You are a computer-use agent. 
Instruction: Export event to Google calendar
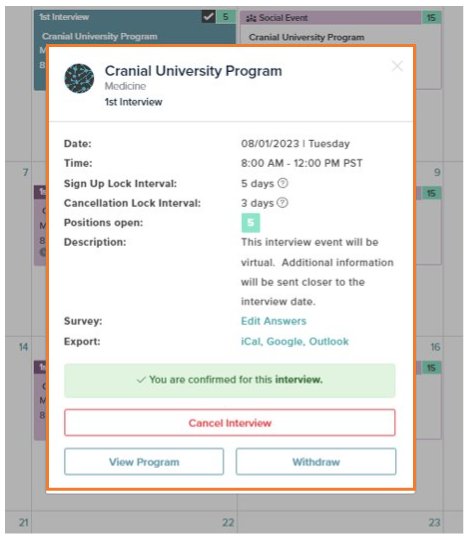pos(285,341)
